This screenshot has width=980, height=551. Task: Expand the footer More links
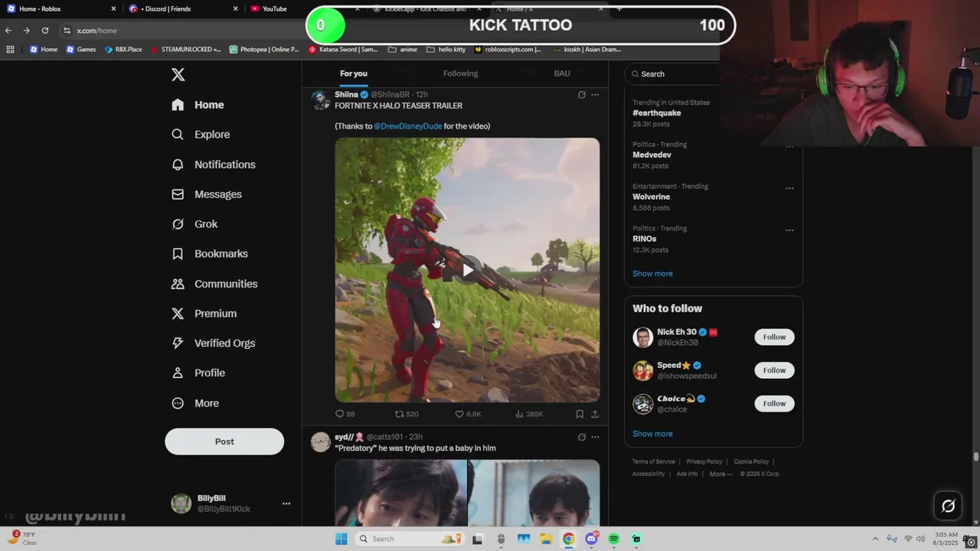720,474
